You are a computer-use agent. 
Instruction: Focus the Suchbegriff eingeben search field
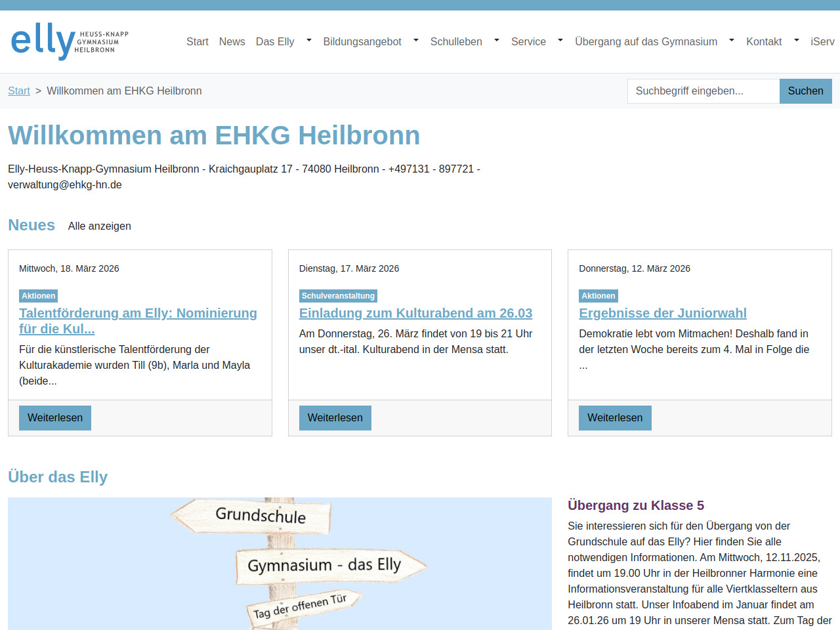pos(703,91)
